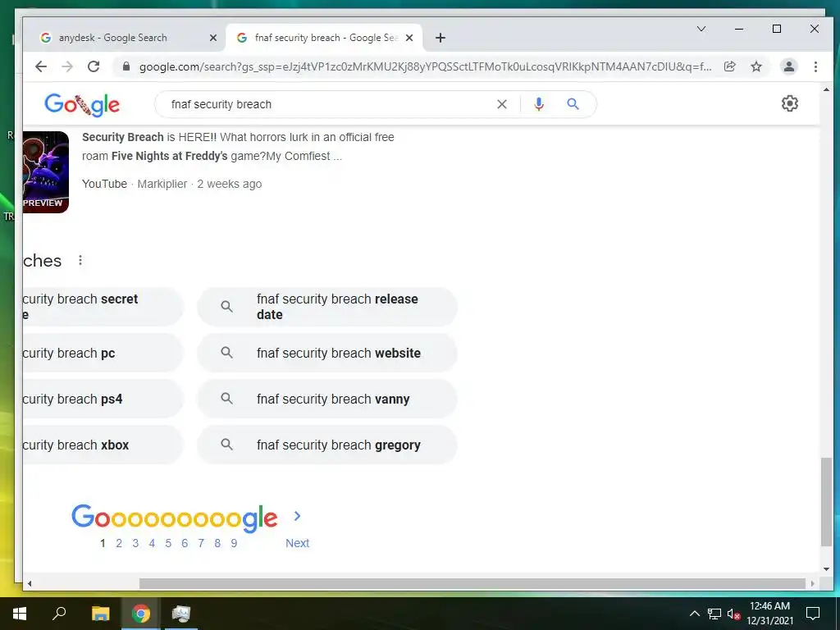Open Windows taskbar search

tap(59, 614)
